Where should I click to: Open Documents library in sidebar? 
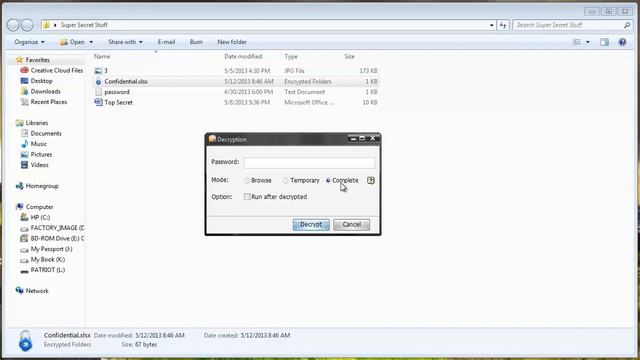[46, 133]
